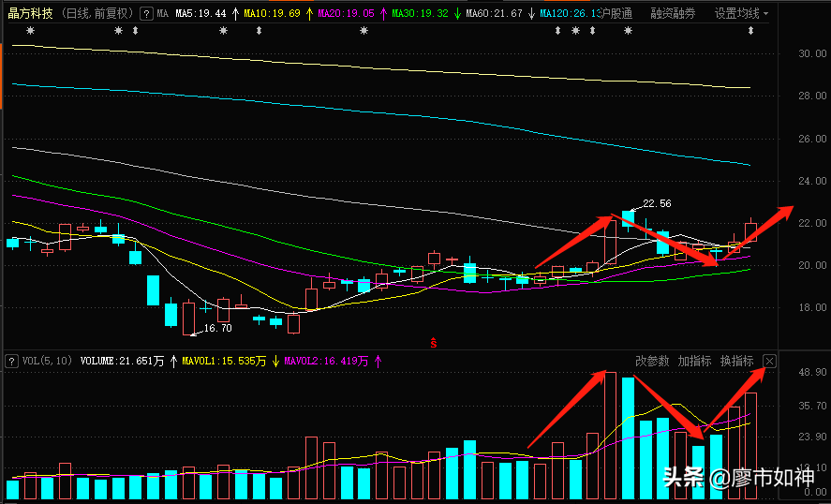The height and width of the screenshot is (504, 831).
Task: Click the MA120 value in cyan
Action: (571, 13)
